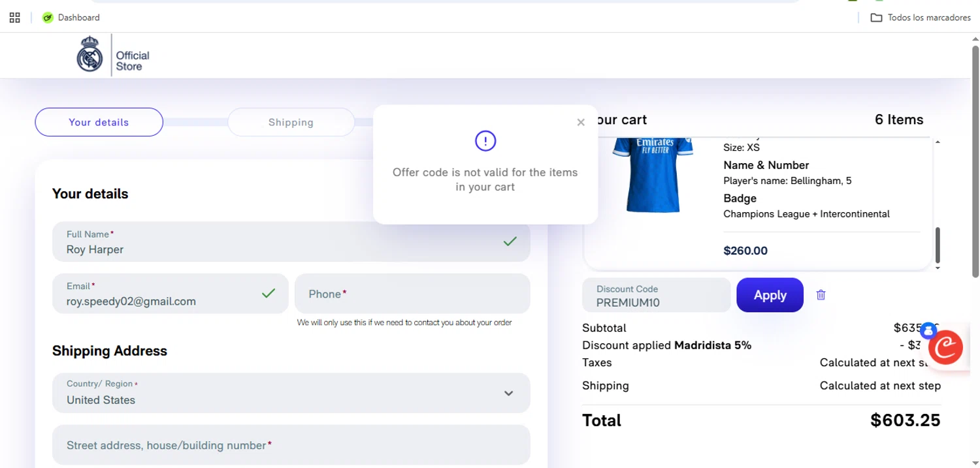This screenshot has height=468, width=980.
Task: Click the green check in Email
Action: point(269,294)
